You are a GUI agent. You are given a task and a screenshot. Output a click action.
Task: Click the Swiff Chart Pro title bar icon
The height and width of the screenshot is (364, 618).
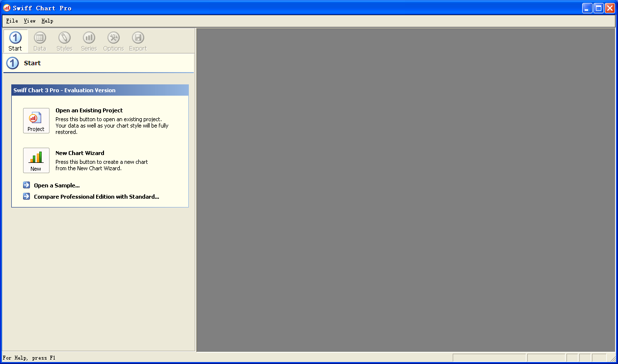(7, 8)
